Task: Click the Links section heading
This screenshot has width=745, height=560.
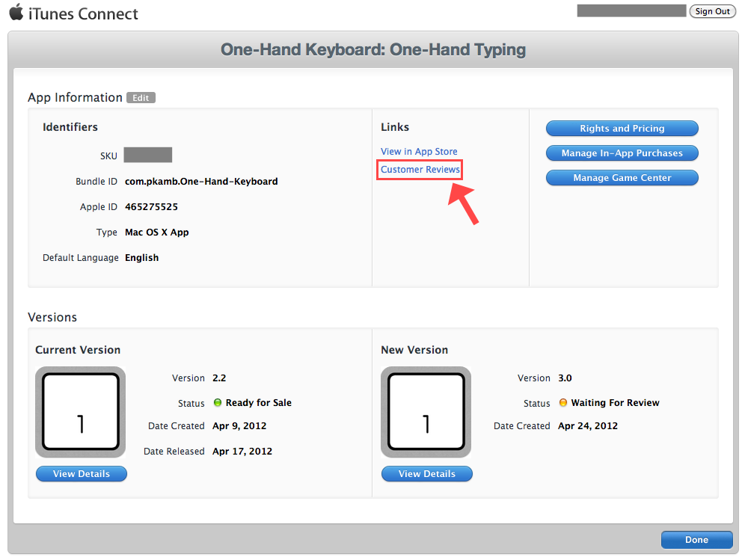Action: pos(395,127)
